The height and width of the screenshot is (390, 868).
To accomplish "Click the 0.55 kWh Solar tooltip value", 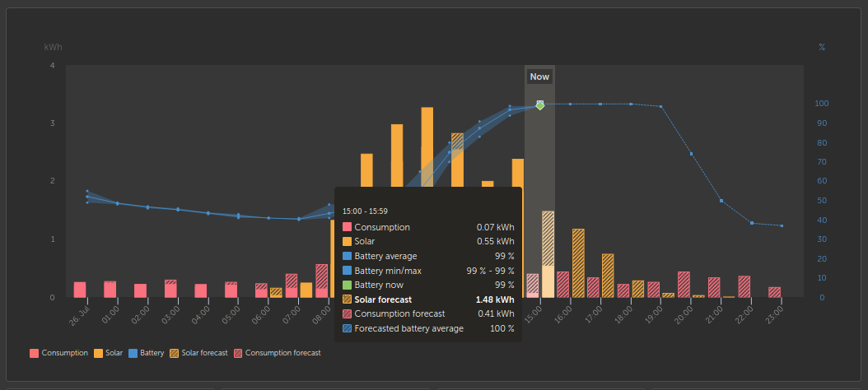I will click(496, 242).
